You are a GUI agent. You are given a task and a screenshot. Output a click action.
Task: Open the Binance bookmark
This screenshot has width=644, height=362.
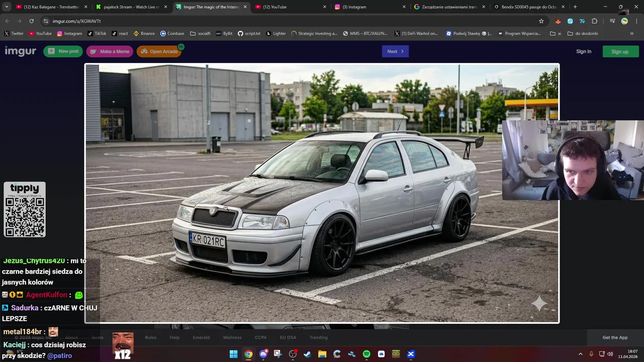point(144,34)
